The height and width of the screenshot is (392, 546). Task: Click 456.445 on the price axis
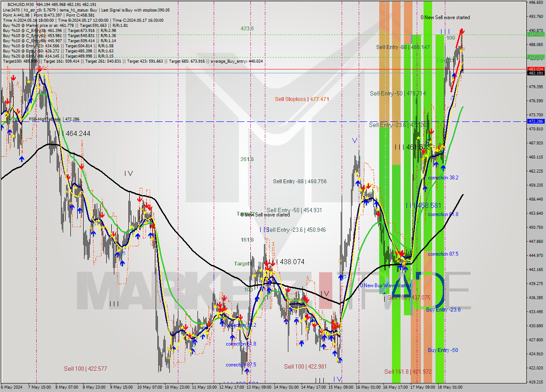[x=536, y=199]
